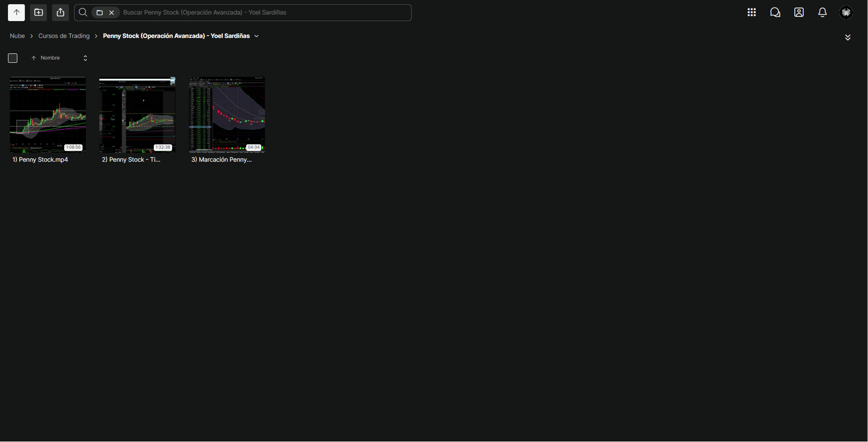Open the notifications bell
Image resolution: width=868 pixels, height=442 pixels.
[x=823, y=13]
